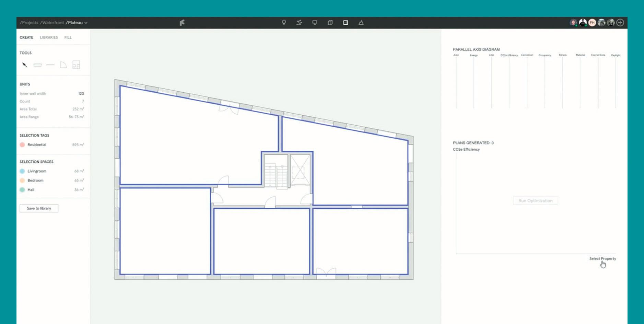
Task: Select the Bedroom space row
Action: coord(52,180)
